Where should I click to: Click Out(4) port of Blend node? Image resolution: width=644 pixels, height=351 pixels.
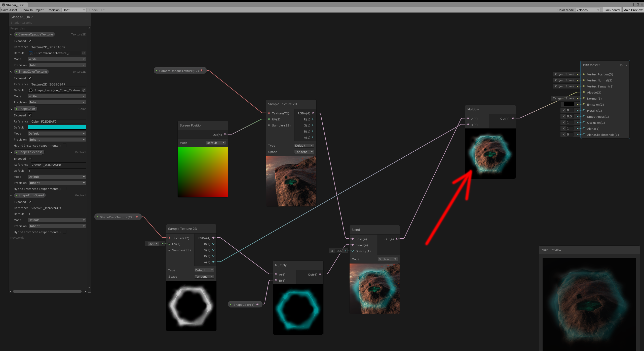[x=397, y=239]
